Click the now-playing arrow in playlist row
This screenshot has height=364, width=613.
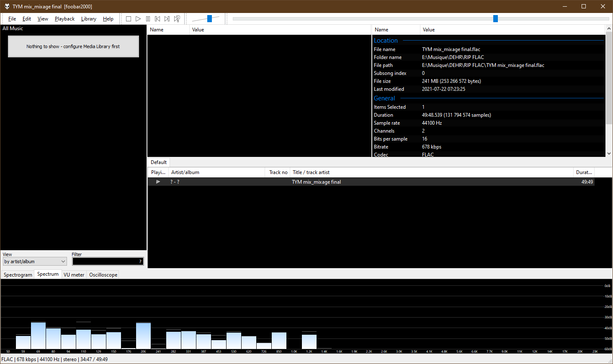[x=158, y=182]
